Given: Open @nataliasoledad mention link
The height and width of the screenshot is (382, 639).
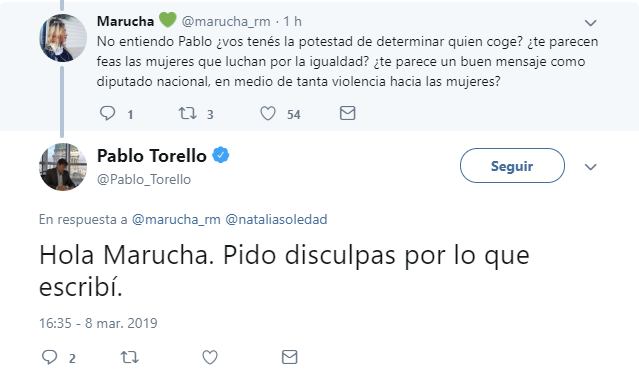Looking at the screenshot, I should pos(276,219).
